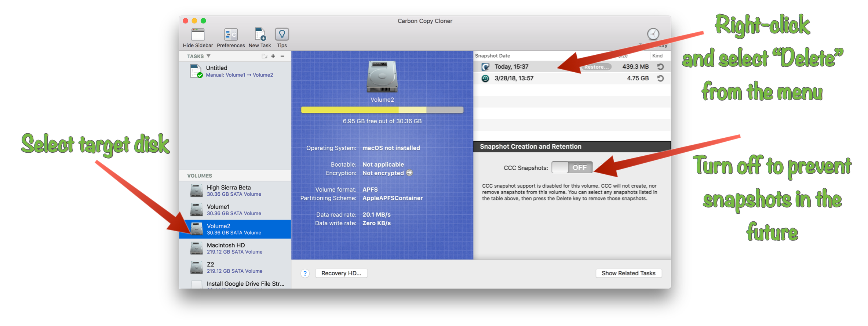Select Install Google Drive File Stream volume
This screenshot has width=868, height=326.
235,284
